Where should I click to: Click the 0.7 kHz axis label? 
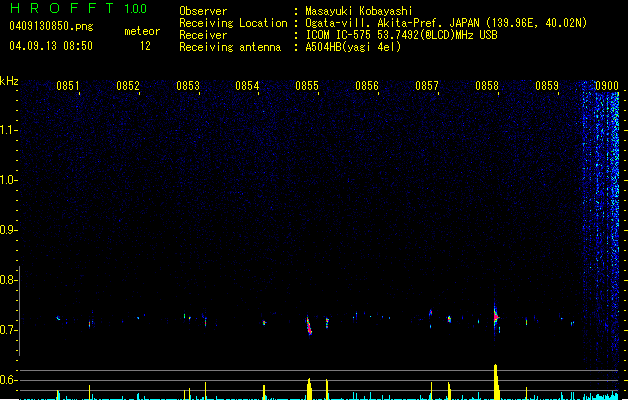pyautogui.click(x=9, y=330)
